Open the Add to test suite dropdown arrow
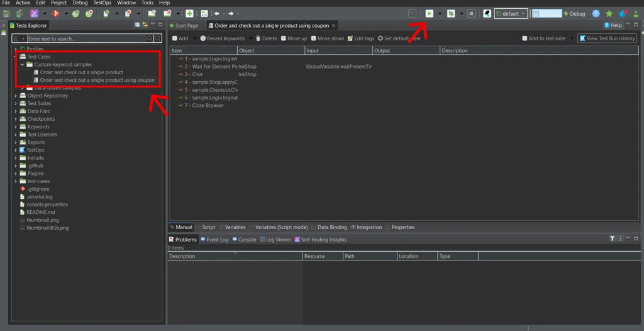The image size is (644, 331). [x=572, y=38]
